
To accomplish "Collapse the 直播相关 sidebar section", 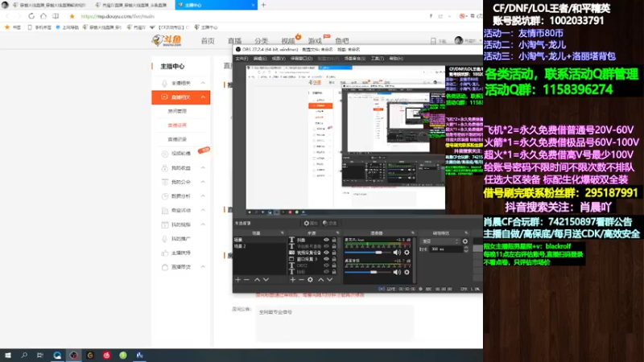I will (203, 97).
